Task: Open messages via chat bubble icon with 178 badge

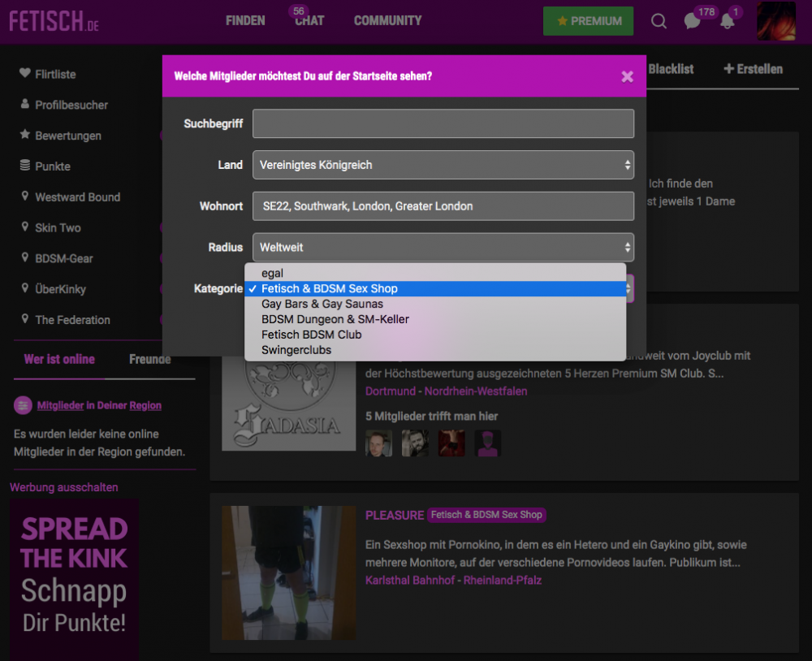Action: click(692, 21)
